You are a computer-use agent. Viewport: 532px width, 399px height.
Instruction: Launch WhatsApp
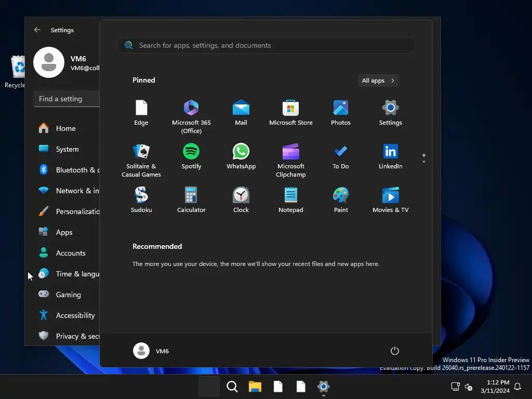pyautogui.click(x=241, y=157)
